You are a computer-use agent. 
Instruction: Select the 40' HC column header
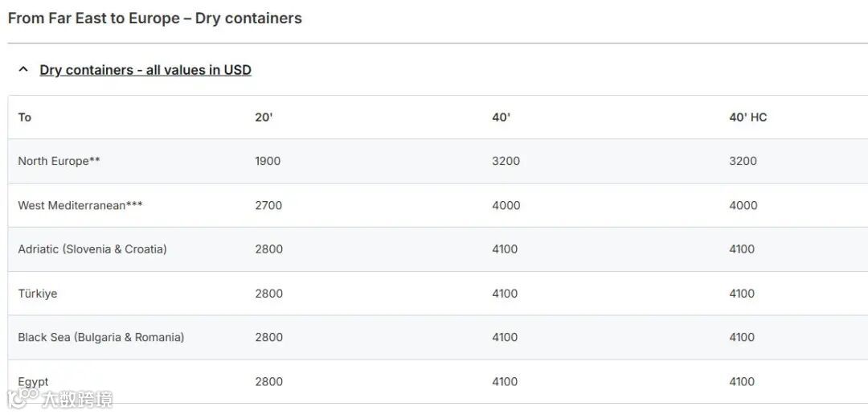[x=748, y=117]
